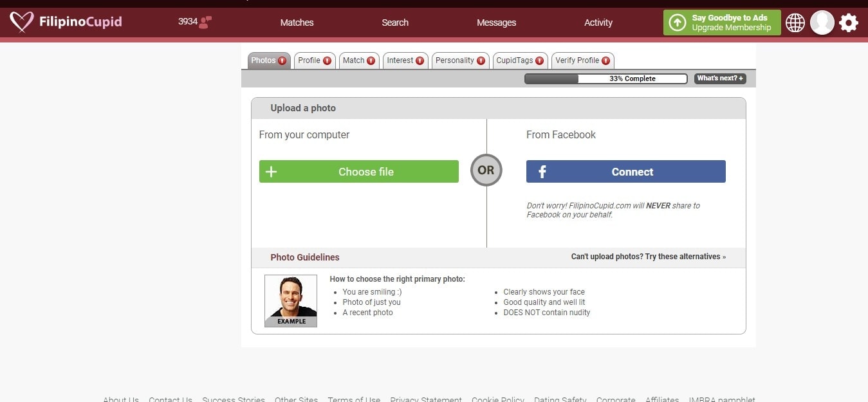Click the FilipinoCupid heart logo
Viewport: 868px width, 402px height.
click(x=21, y=21)
